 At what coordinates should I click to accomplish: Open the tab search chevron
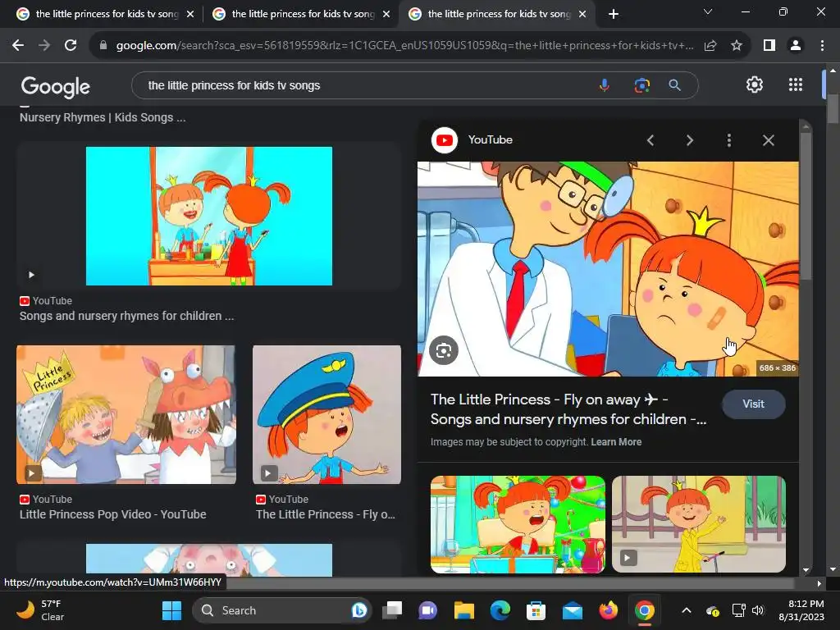pos(708,11)
